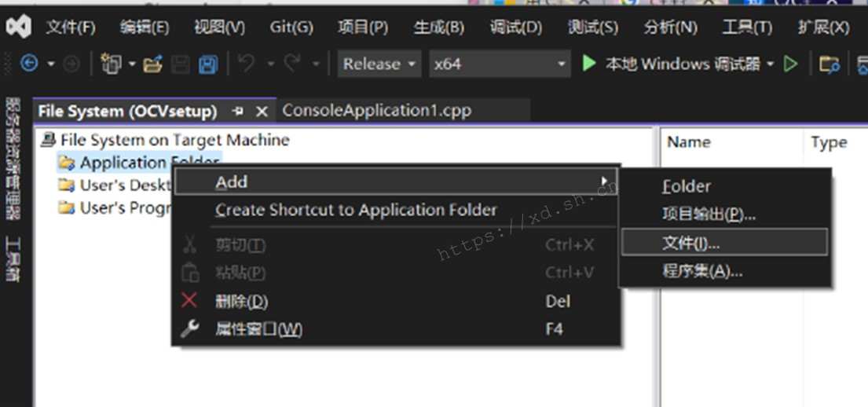This screenshot has width=868, height=407.
Task: Open the local Windows debugger dropdown arrow
Action: [x=770, y=64]
